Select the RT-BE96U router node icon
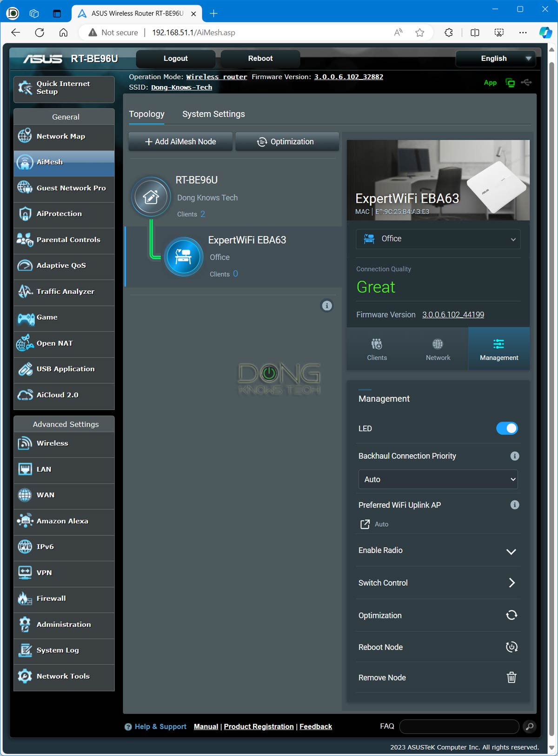The image size is (558, 756). click(151, 197)
